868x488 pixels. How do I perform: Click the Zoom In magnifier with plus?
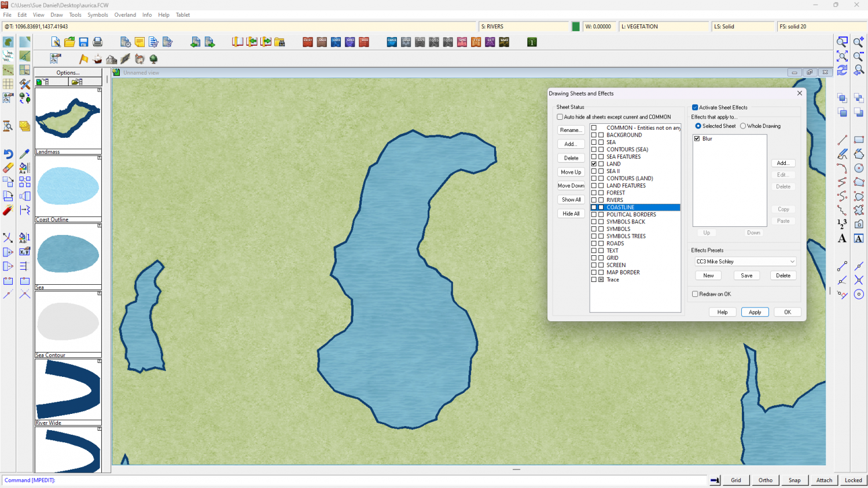pos(859,42)
